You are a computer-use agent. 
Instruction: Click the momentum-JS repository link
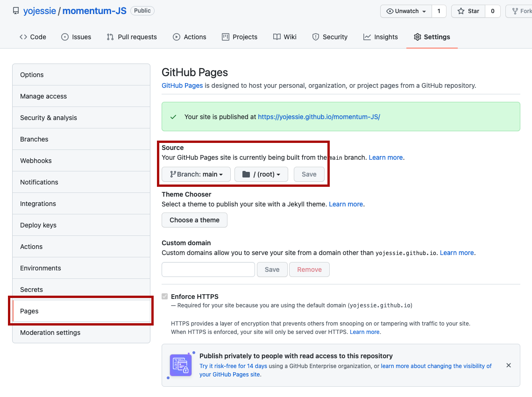click(94, 11)
